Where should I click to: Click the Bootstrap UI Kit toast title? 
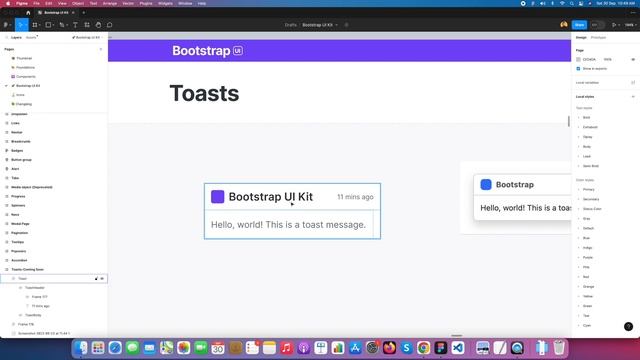click(x=271, y=197)
